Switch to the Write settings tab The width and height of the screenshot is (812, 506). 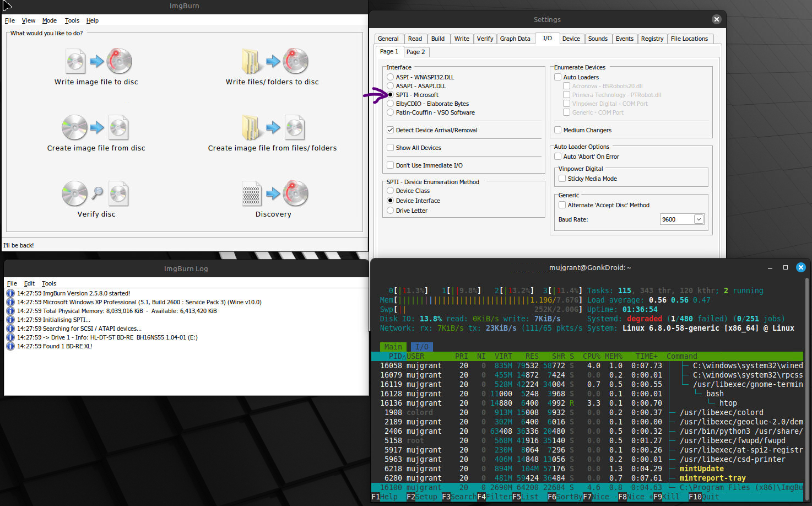click(462, 39)
